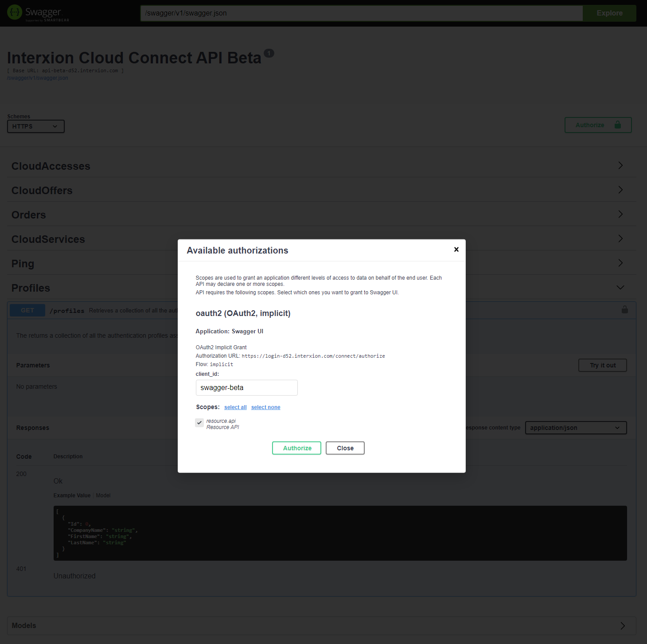This screenshot has width=647, height=644.
Task: Click the GET method badge for /profiles
Action: [x=27, y=310]
